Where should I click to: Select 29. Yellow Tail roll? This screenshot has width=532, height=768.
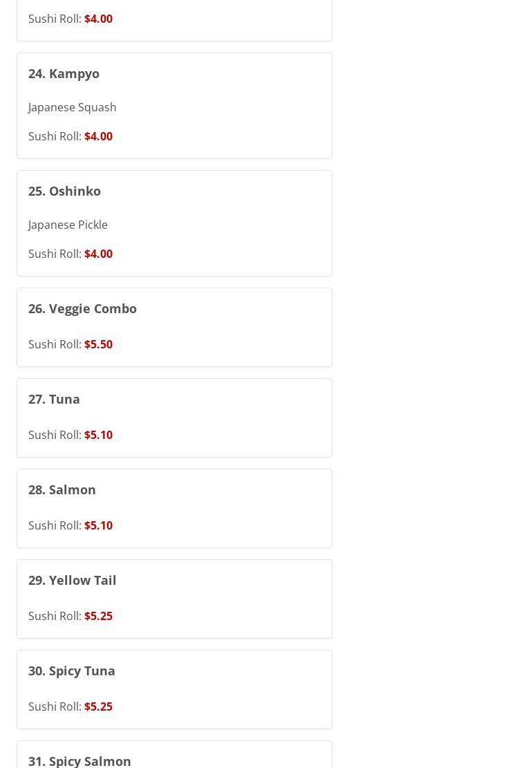click(72, 580)
